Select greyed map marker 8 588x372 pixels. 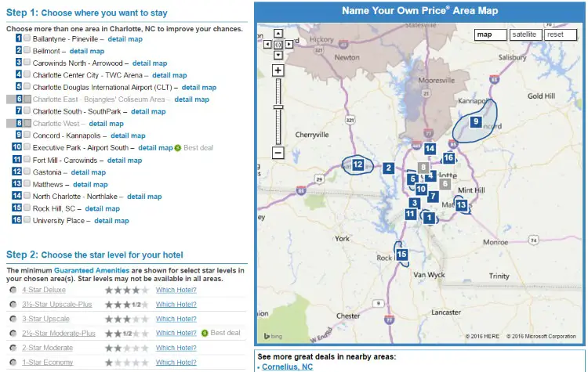coord(423,168)
